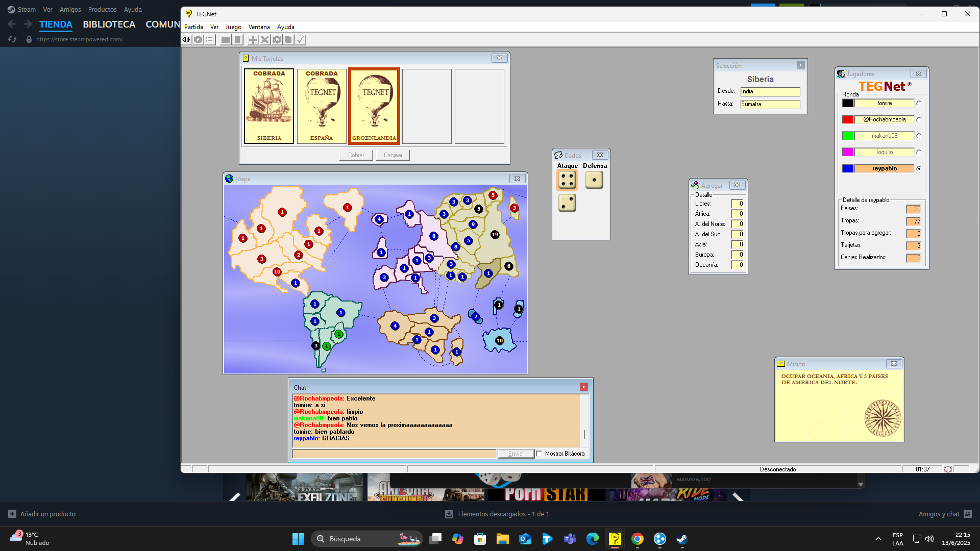Image resolution: width=980 pixels, height=551 pixels.
Task: Click the green swatch for makana08
Action: coord(848,136)
